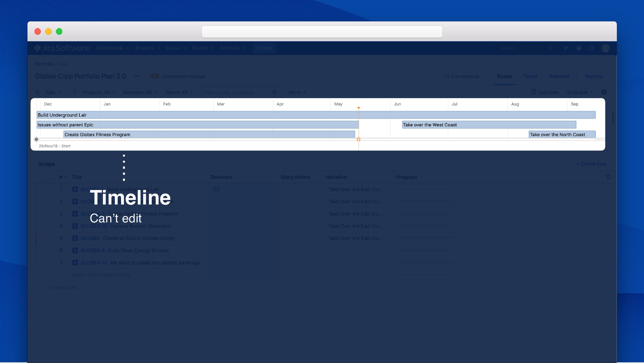Switch to the Reports tab

(x=594, y=76)
